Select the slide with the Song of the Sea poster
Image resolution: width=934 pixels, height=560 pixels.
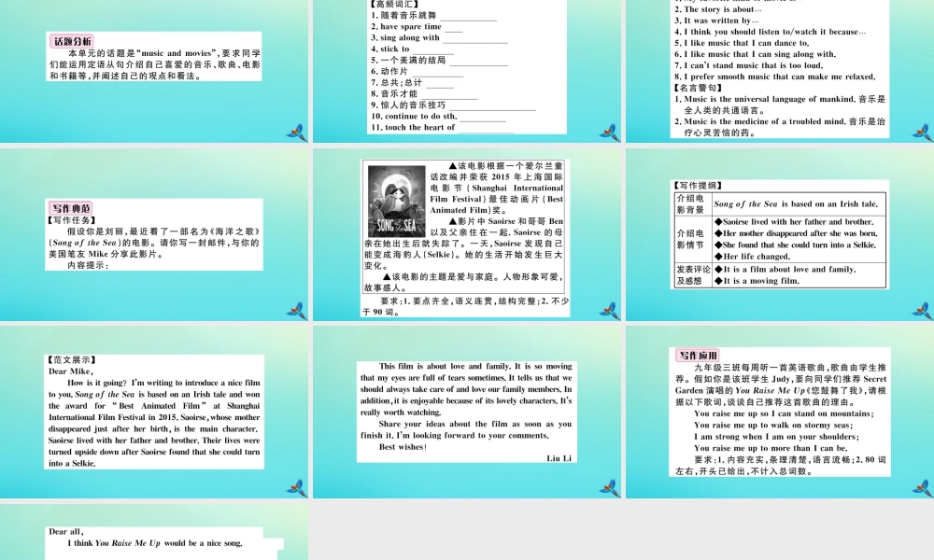click(468, 234)
